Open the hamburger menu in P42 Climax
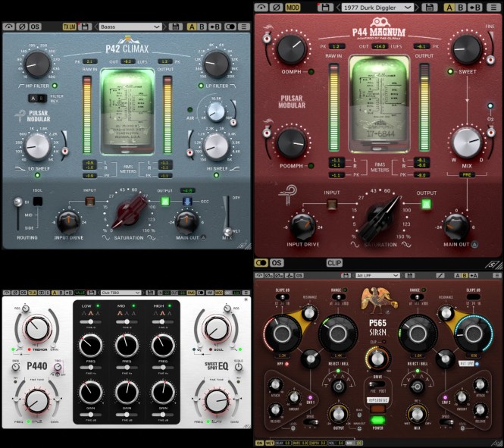The height and width of the screenshot is (448, 504). 245,27
